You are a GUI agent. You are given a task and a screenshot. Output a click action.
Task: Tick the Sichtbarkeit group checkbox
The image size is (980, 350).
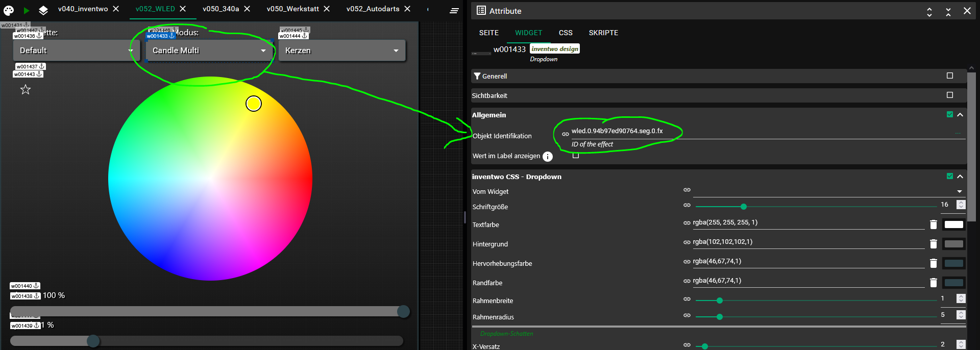(x=950, y=95)
